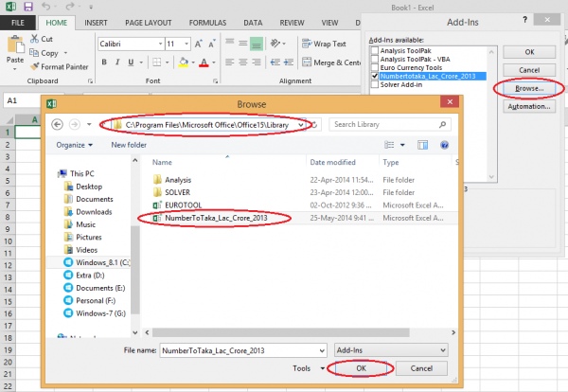Click the Undo arrow in title bar
Viewport: 568px width, 392px height.
pyautogui.click(x=46, y=7)
